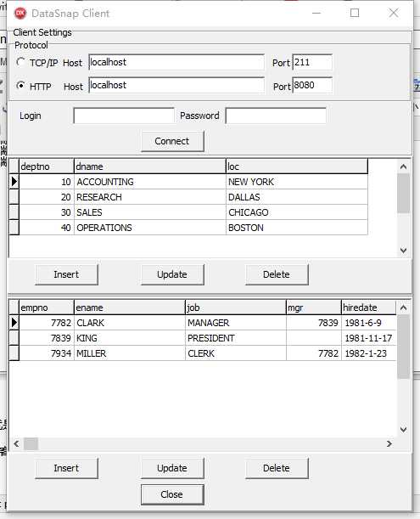
Task: Click the Close button at bottom
Action: point(172,494)
